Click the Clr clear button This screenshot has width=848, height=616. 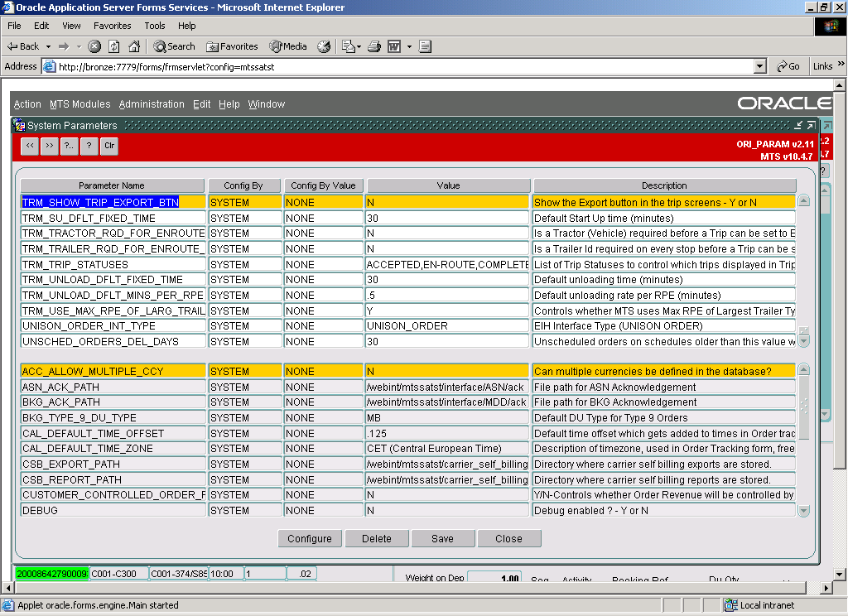click(109, 146)
